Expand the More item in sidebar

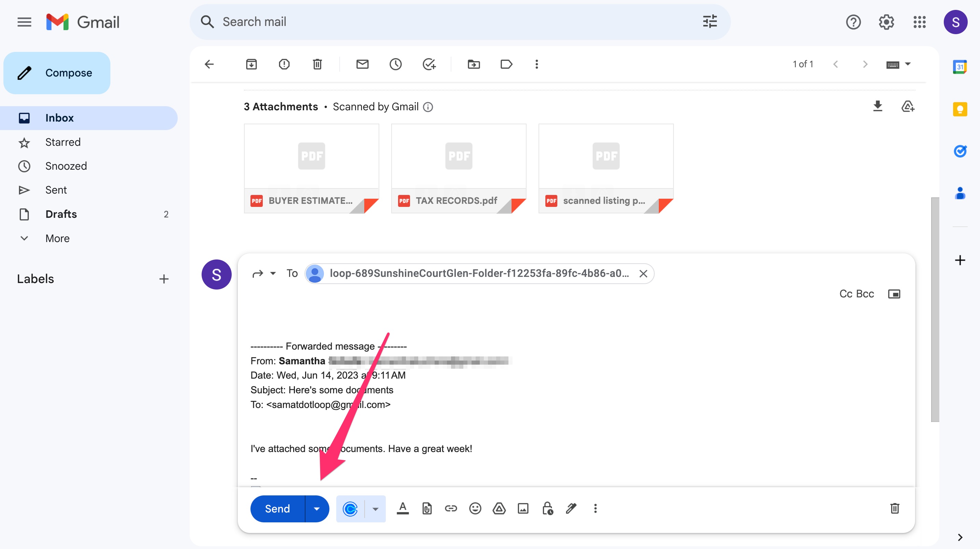coord(57,238)
